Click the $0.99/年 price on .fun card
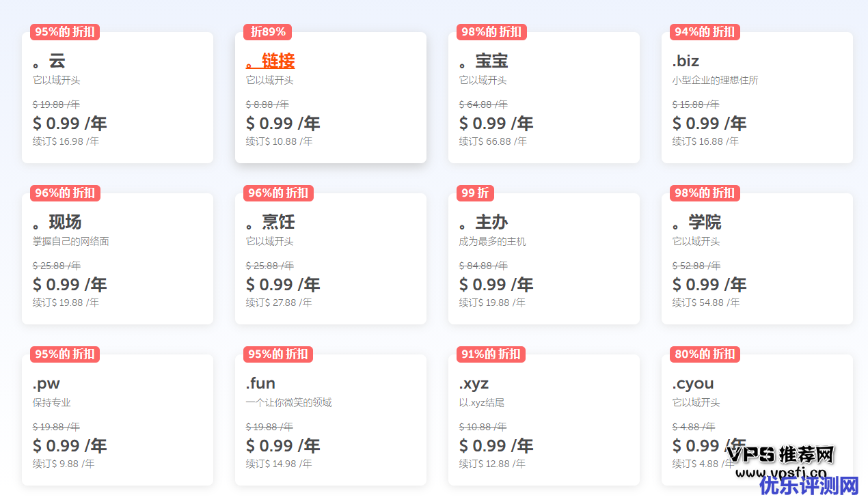Screen dimensions: 868x504 click(283, 446)
